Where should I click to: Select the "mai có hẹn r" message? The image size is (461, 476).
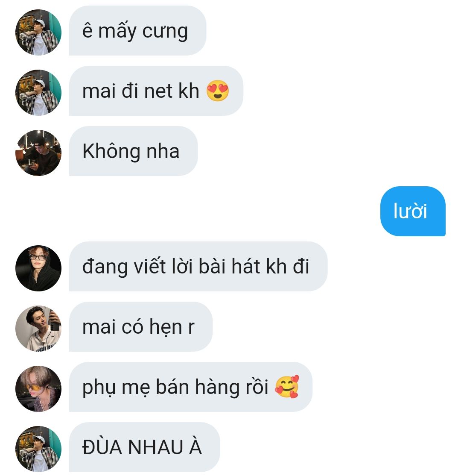pyautogui.click(x=141, y=326)
